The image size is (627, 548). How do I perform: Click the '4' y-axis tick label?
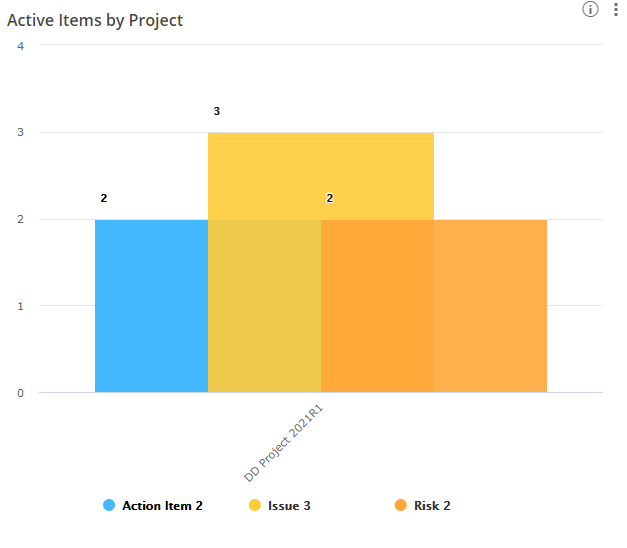pos(21,45)
